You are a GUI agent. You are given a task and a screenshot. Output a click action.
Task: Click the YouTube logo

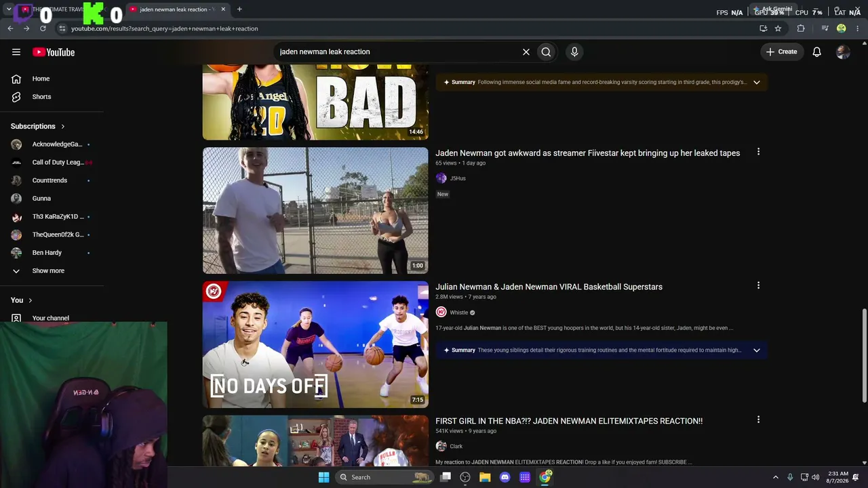coord(54,52)
